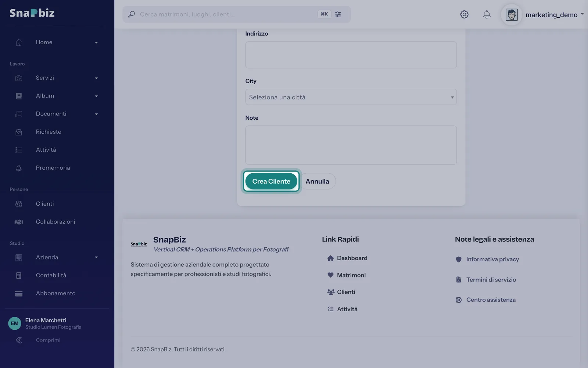Open settings gear icon in top bar
The height and width of the screenshot is (368, 588).
pos(464,14)
